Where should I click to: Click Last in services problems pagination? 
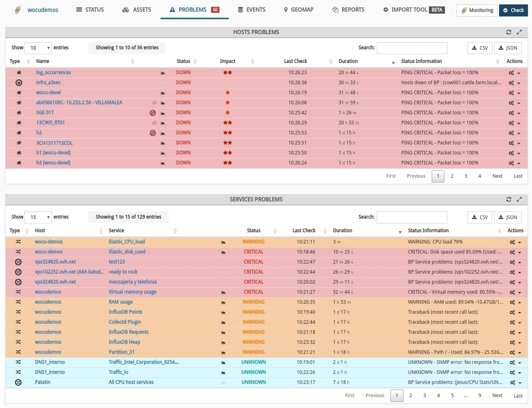[x=518, y=396]
